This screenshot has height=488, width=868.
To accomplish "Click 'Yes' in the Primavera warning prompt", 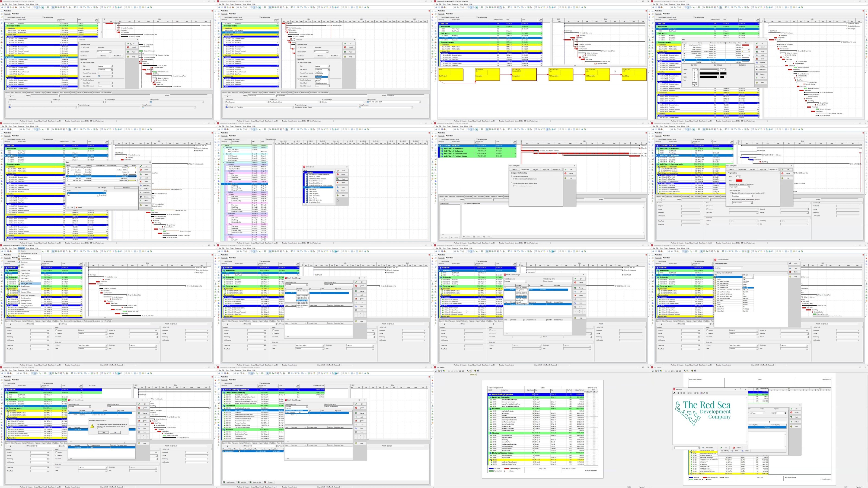I will point(103,432).
